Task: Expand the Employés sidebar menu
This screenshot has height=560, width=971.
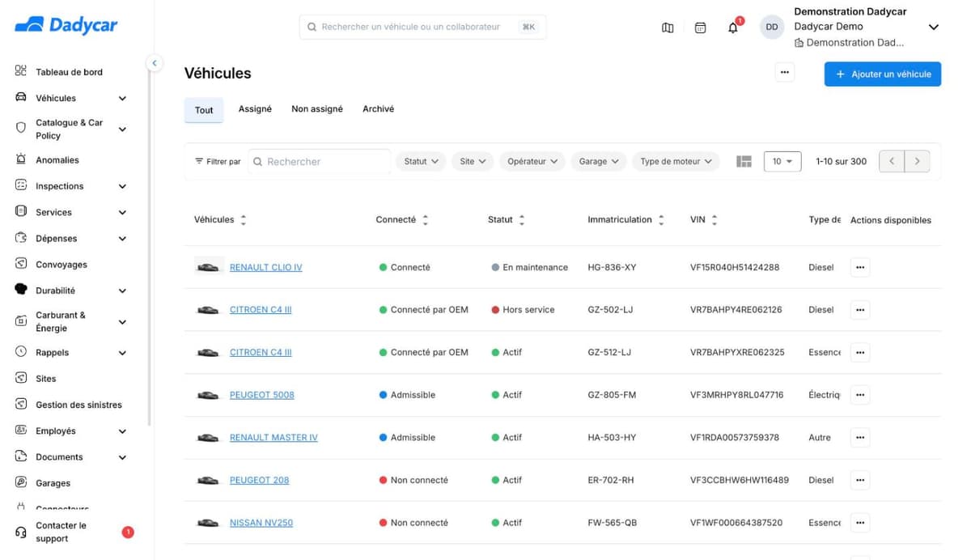Action: [x=122, y=431]
